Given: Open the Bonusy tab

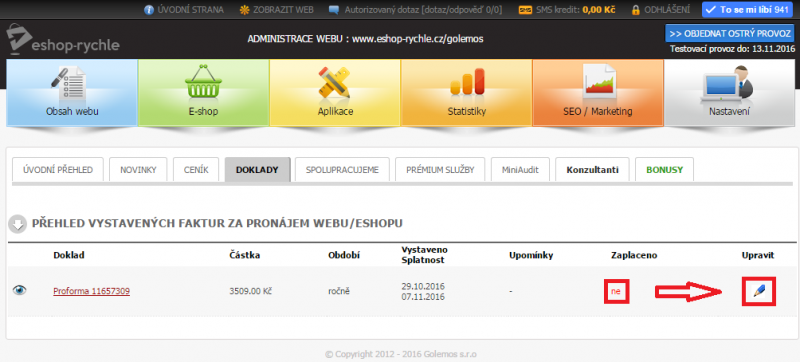Looking at the screenshot, I should pos(664,170).
